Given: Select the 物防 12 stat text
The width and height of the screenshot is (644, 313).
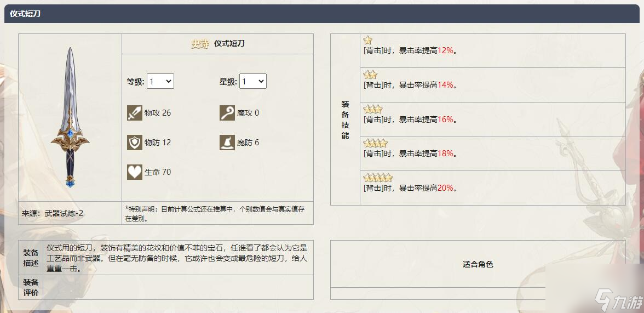Looking at the screenshot, I should click(158, 143).
